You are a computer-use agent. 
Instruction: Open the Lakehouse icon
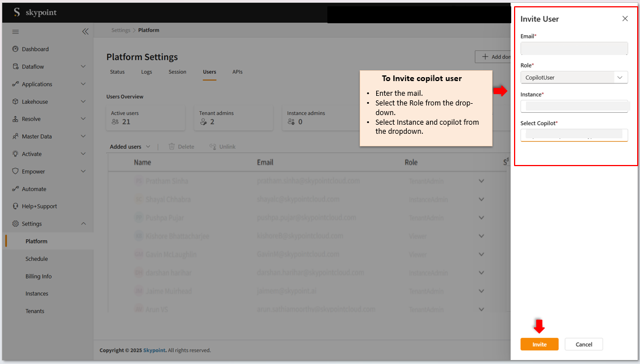[x=15, y=101]
